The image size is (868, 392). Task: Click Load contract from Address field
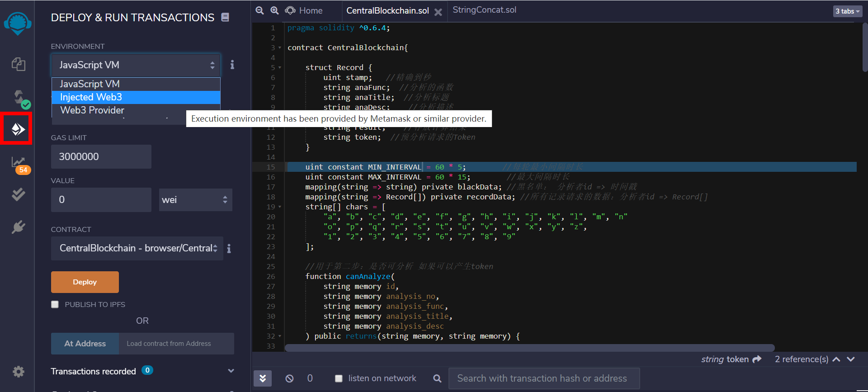pos(176,344)
